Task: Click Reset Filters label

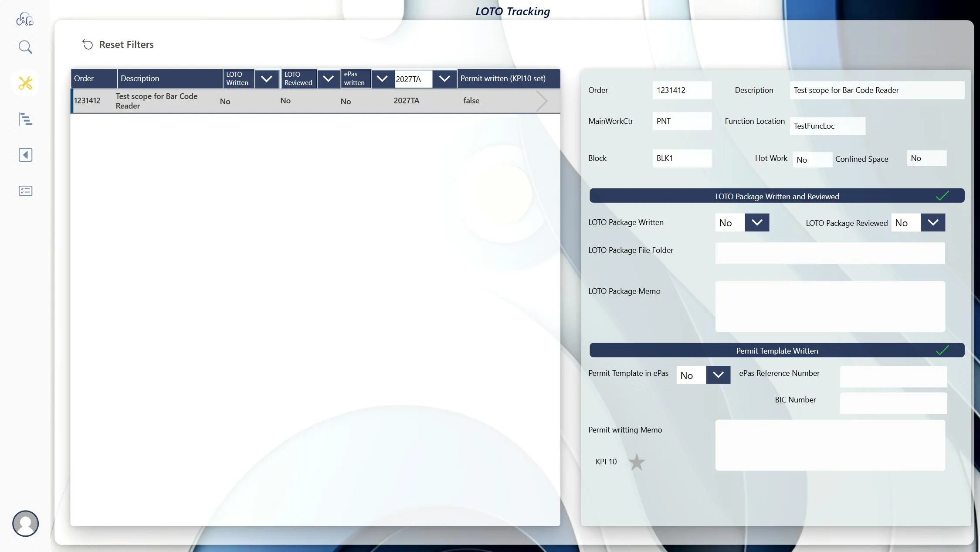Action: (x=126, y=44)
